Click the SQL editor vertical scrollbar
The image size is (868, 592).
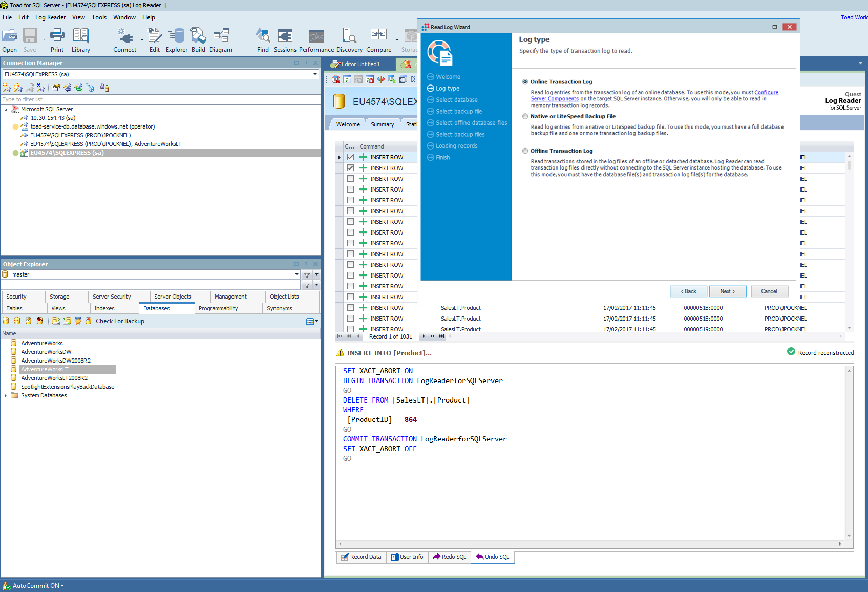849,453
